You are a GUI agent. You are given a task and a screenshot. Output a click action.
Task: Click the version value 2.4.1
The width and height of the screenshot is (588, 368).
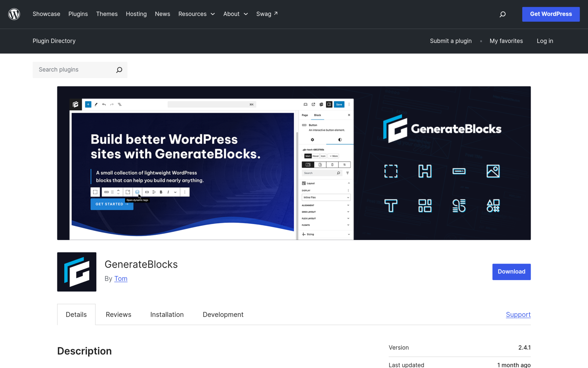pyautogui.click(x=524, y=347)
